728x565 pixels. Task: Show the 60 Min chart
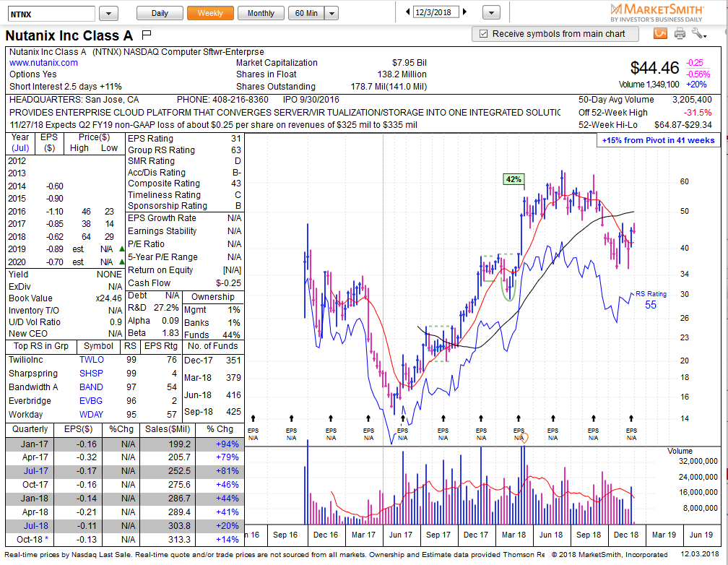click(x=306, y=14)
